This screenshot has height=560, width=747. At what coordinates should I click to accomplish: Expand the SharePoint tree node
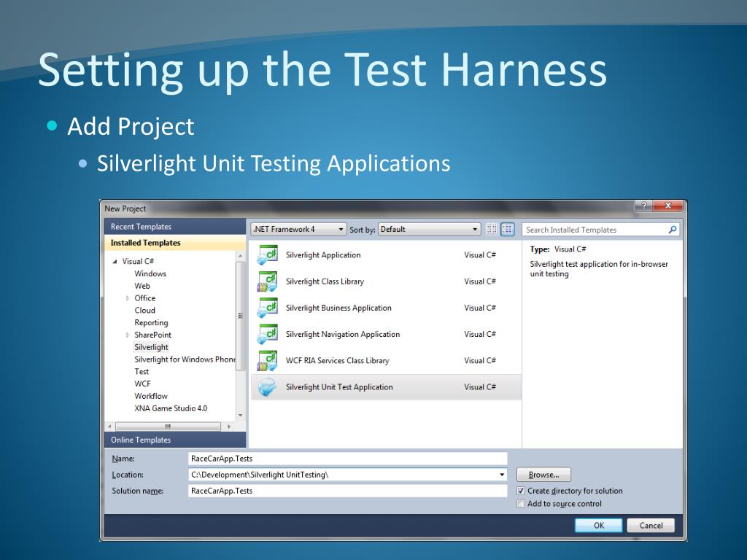pos(127,335)
